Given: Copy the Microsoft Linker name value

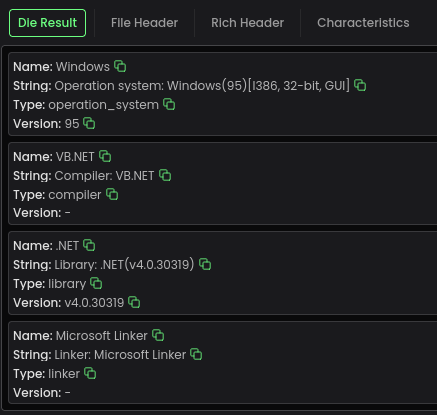Looking at the screenshot, I should coord(158,335).
